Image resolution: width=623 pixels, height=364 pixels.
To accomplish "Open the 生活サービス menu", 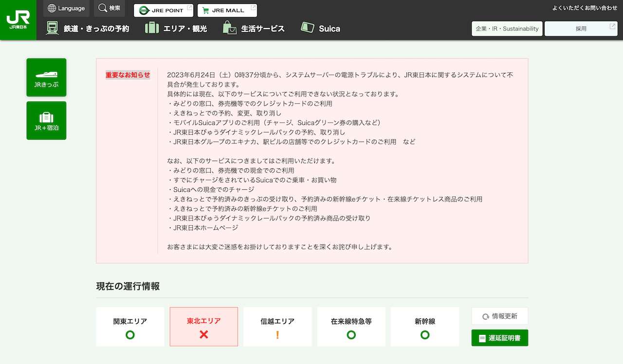I will (x=254, y=28).
